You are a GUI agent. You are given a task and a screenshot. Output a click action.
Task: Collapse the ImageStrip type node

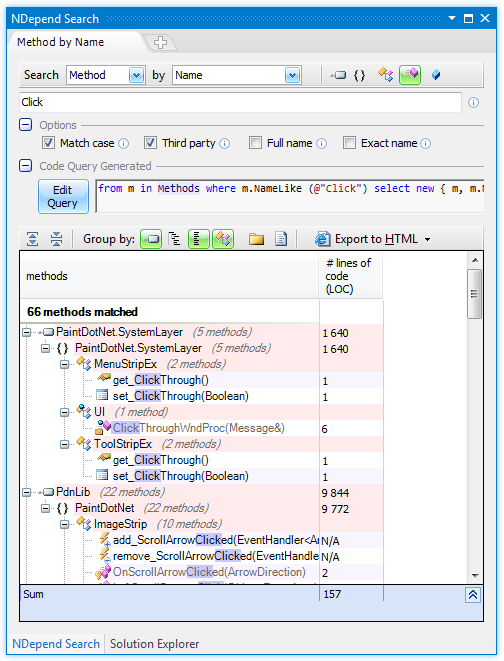coord(64,525)
